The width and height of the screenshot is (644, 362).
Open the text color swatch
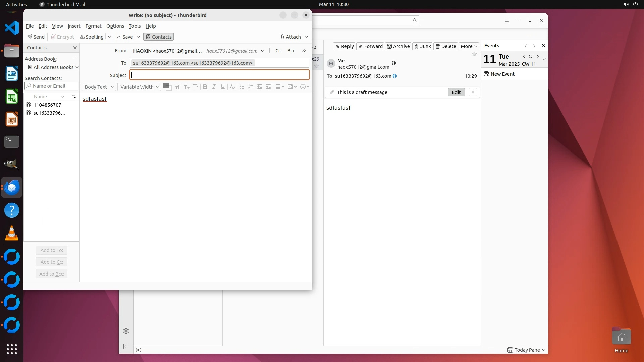tap(166, 86)
